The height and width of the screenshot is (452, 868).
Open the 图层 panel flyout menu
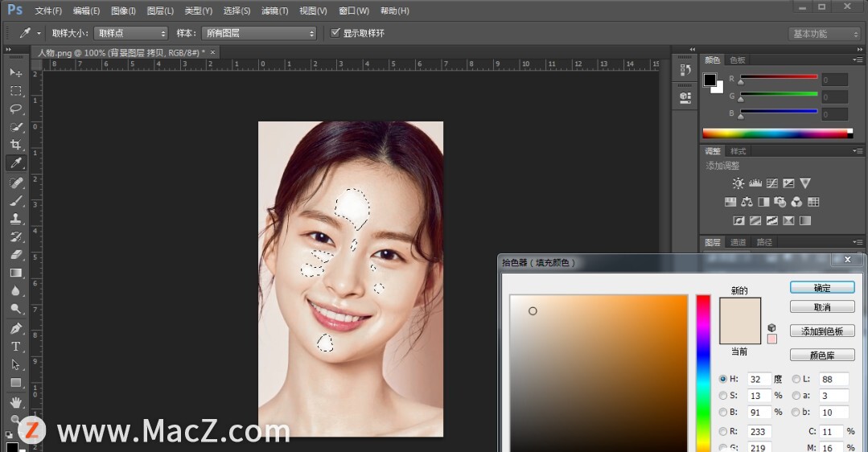(858, 242)
